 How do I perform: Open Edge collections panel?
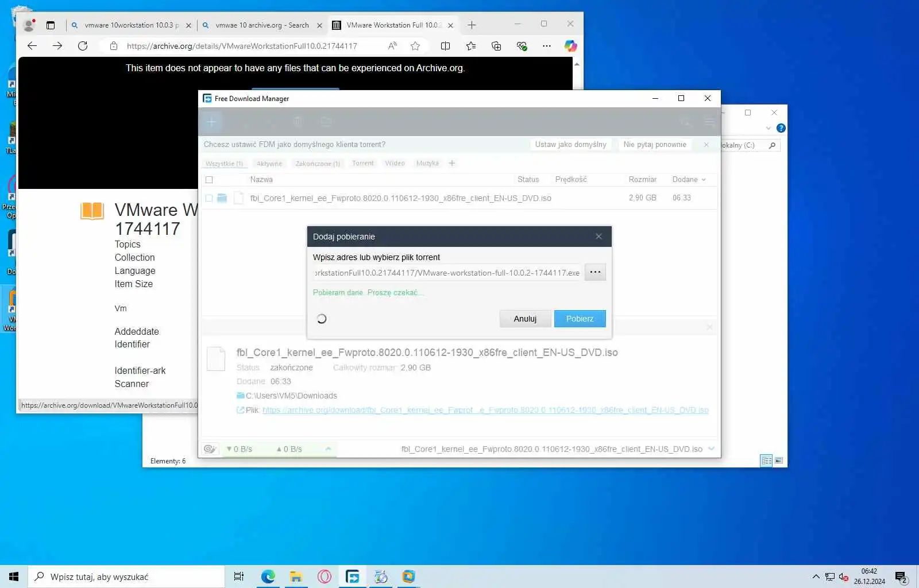click(x=496, y=46)
